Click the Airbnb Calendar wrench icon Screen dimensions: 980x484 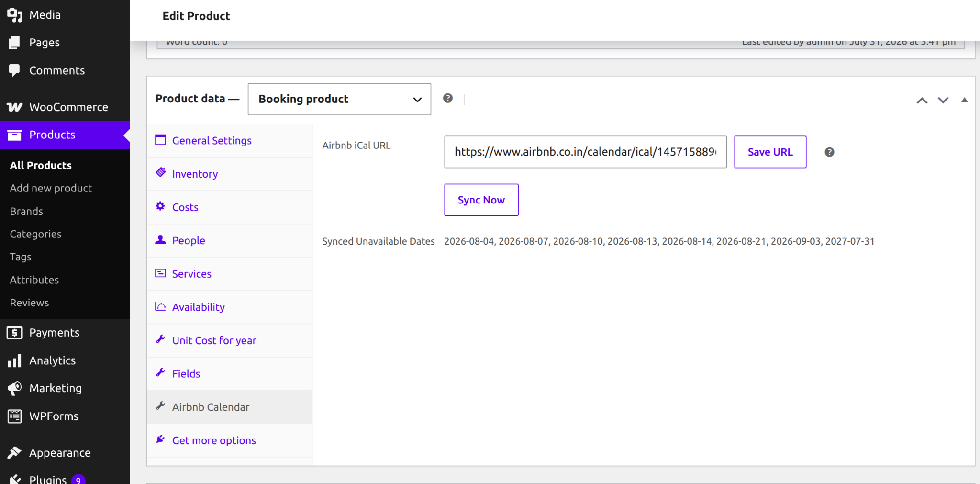160,405
